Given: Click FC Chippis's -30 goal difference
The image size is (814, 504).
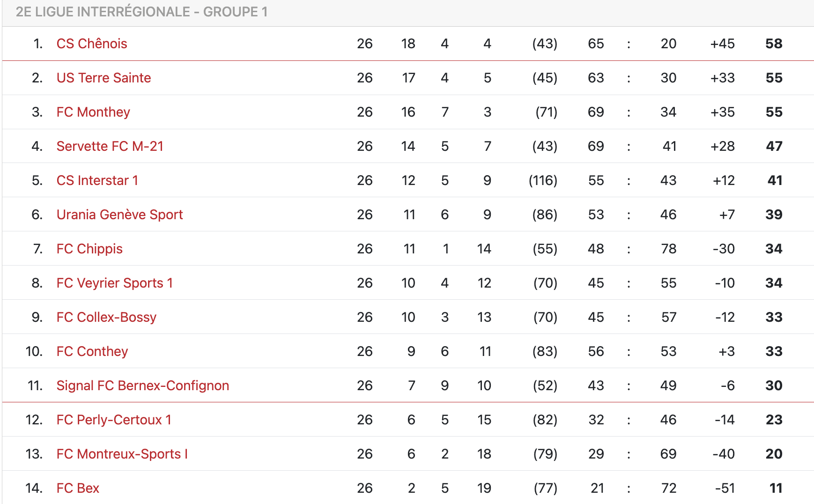Looking at the screenshot, I should pos(724,249).
